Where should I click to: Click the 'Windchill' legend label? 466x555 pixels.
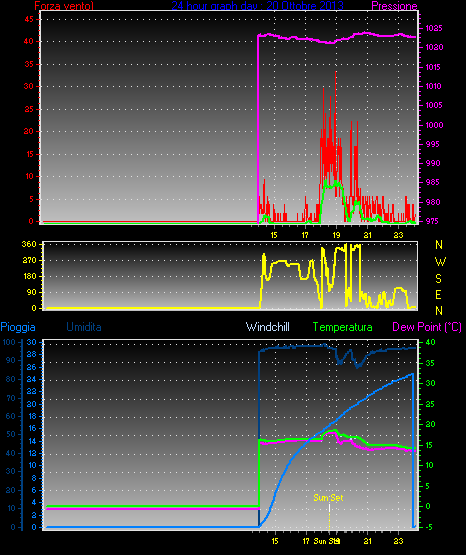(267, 327)
